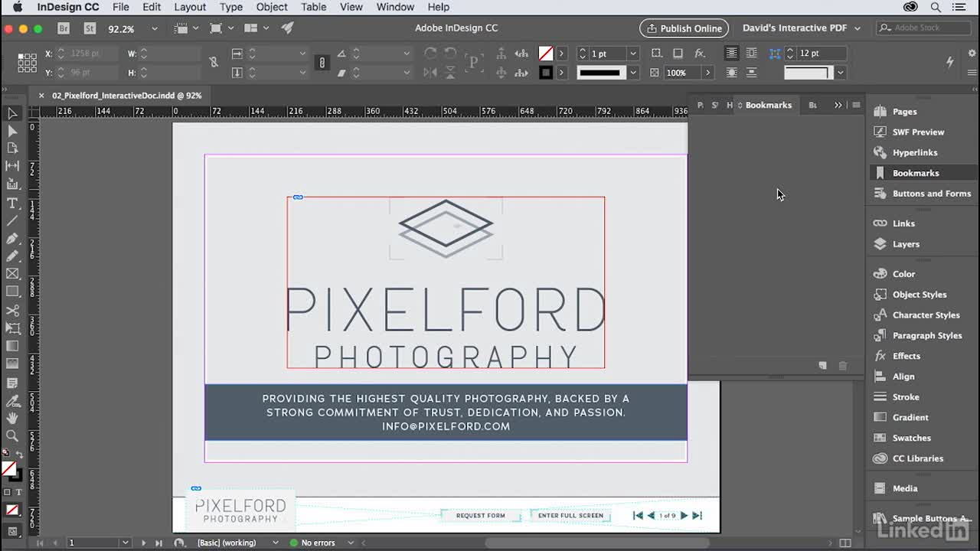
Task: Select the Scissors tool
Action: (x=12, y=310)
